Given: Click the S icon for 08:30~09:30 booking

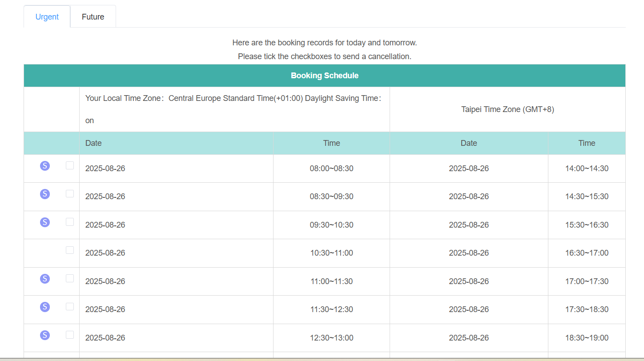Looking at the screenshot, I should click(x=45, y=194).
